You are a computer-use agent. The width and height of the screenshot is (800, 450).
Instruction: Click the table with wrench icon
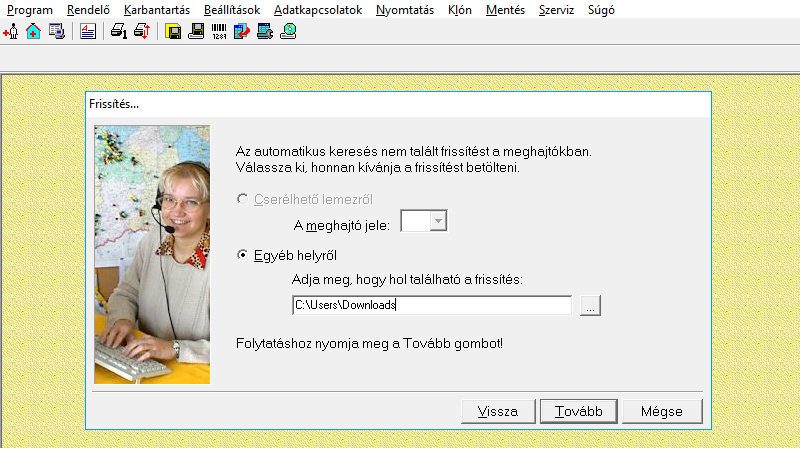265,32
